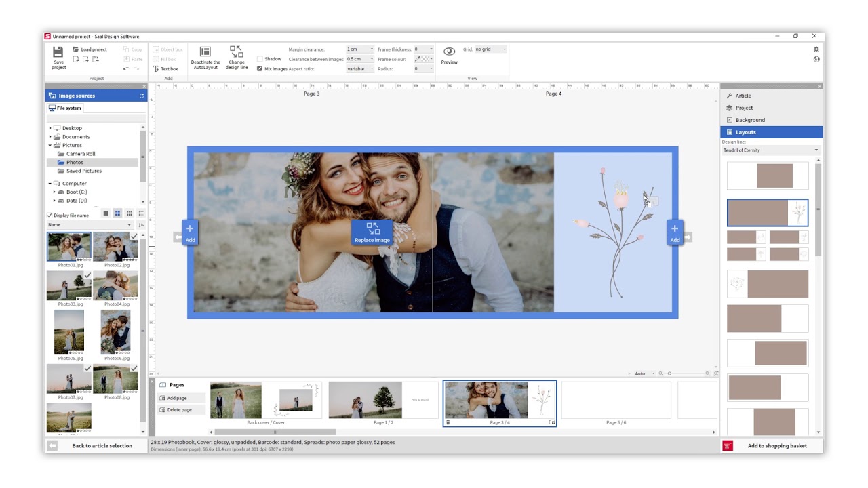
Task: Open the Name sort dropdown
Action: click(x=90, y=225)
